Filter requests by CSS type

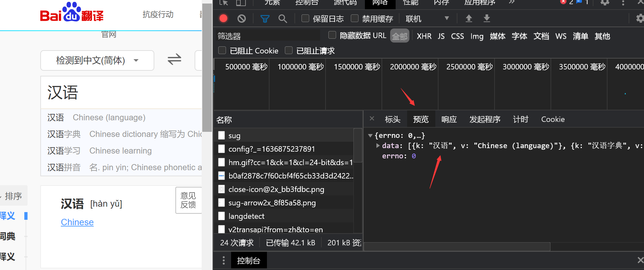457,36
